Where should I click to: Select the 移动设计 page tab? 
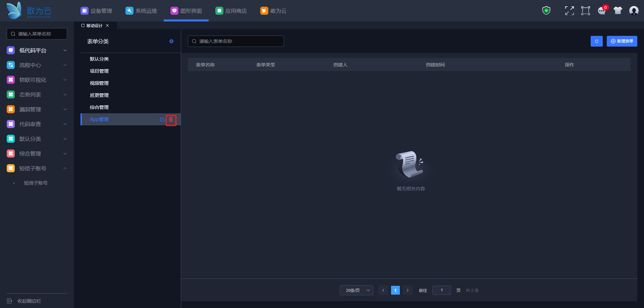tap(95, 25)
